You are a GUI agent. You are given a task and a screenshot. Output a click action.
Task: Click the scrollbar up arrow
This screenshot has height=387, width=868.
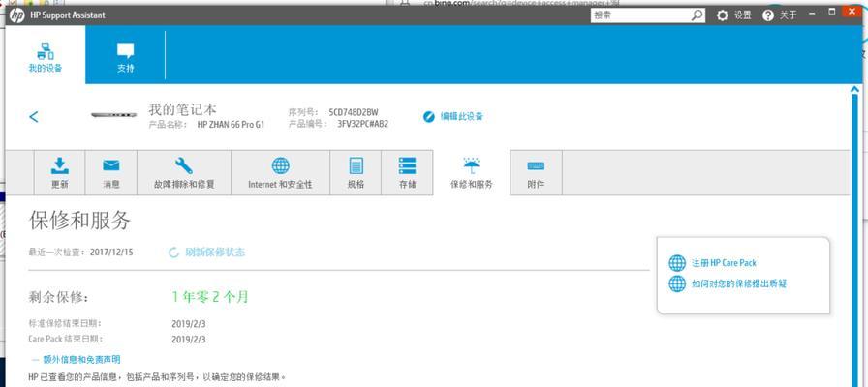(x=854, y=90)
